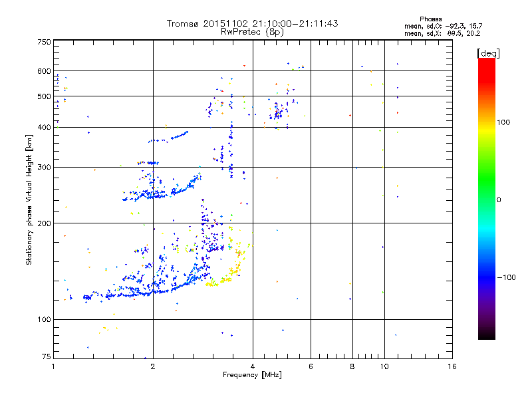This screenshot has width=532, height=399.
Task: Click the black bottom of the colorbar
Action: 487,334
